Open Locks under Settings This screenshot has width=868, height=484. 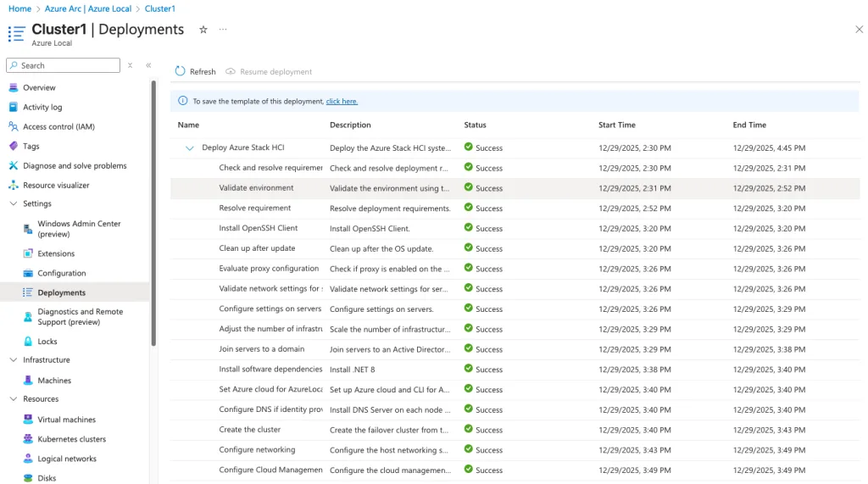tap(47, 342)
